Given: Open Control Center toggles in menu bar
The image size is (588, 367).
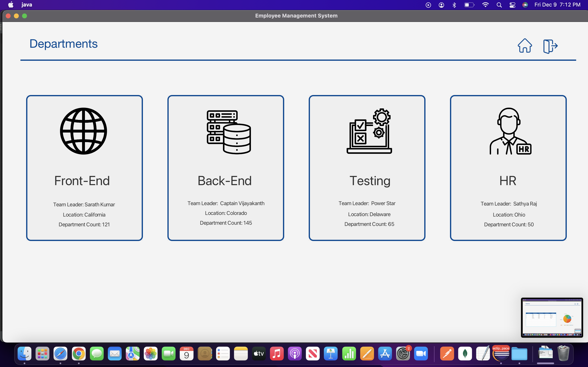Looking at the screenshot, I should point(512,5).
